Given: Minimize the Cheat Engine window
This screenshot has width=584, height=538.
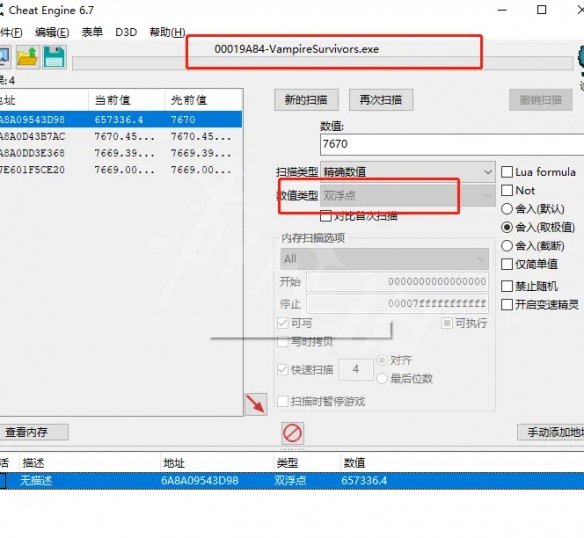Looking at the screenshot, I should (502, 10).
